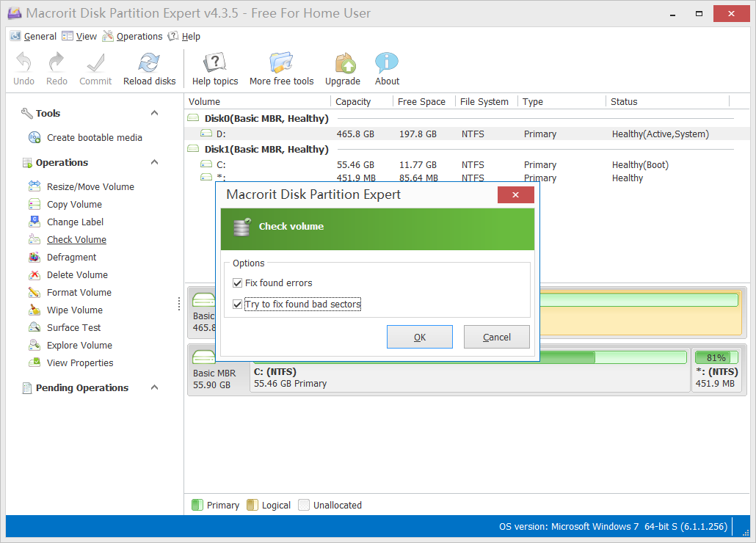Open the About dialog icon

tap(387, 62)
